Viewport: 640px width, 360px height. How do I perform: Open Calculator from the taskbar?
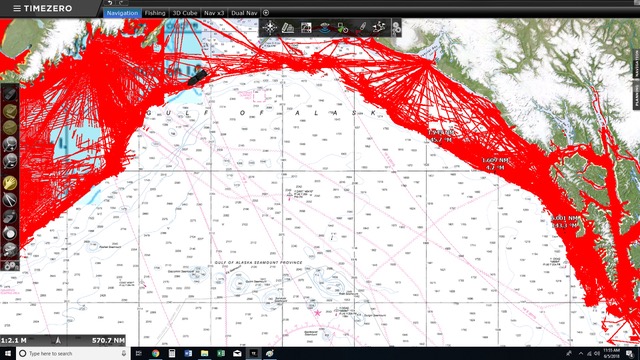click(x=172, y=353)
